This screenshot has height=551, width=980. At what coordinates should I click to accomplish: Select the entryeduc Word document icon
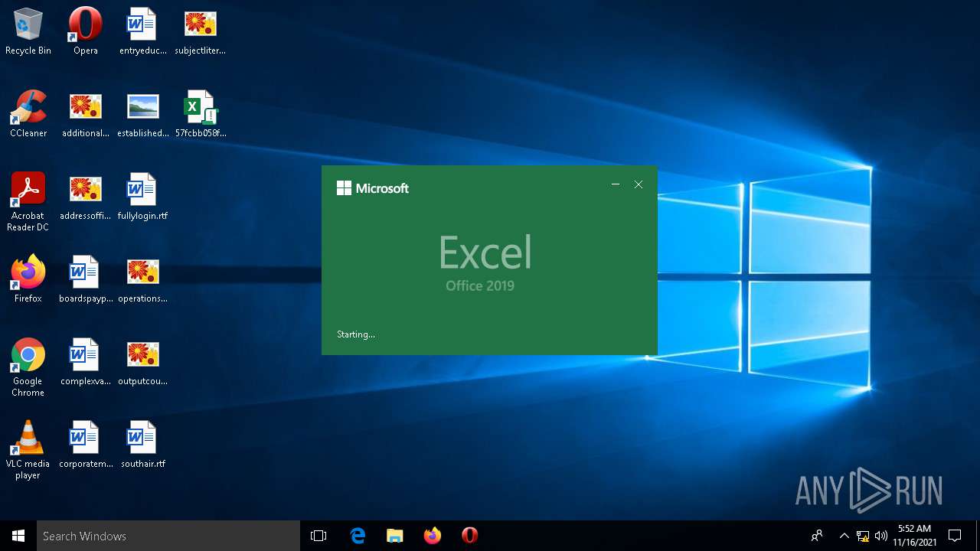pos(143,31)
